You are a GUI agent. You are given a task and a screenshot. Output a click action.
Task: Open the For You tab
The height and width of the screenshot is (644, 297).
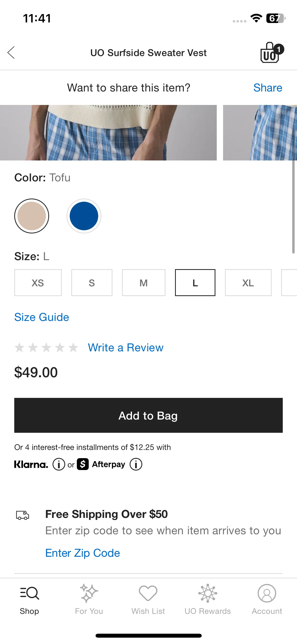(x=89, y=599)
